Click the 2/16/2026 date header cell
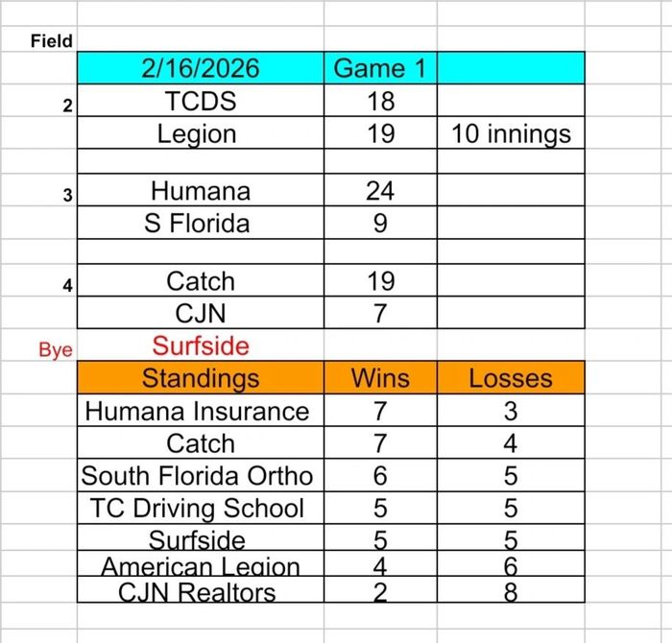672x643 pixels. tap(200, 69)
